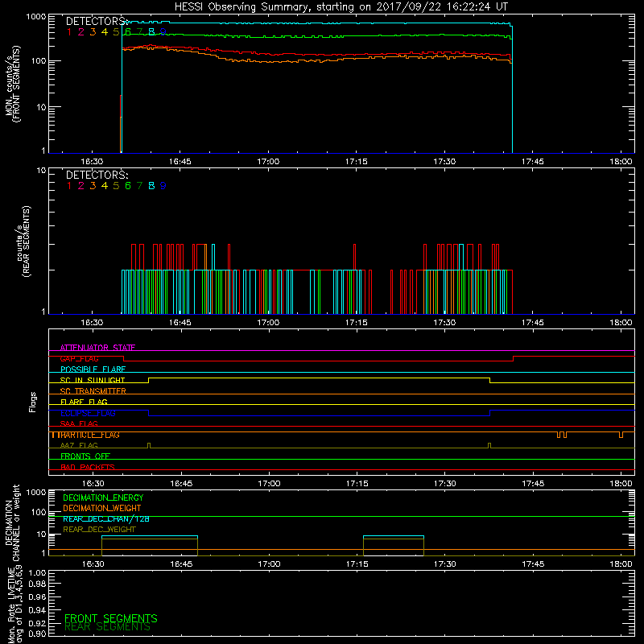Click the SC_IN_SUNLIGHT flag label
This screenshot has height=644, width=644.
(93, 380)
